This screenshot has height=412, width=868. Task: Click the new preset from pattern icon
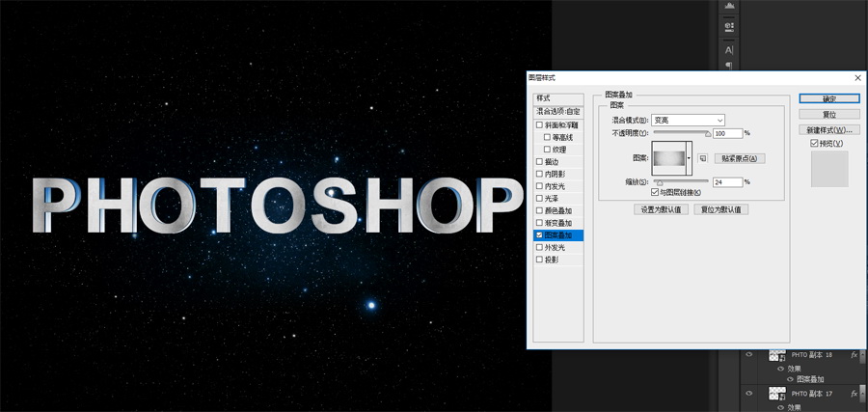tap(702, 158)
